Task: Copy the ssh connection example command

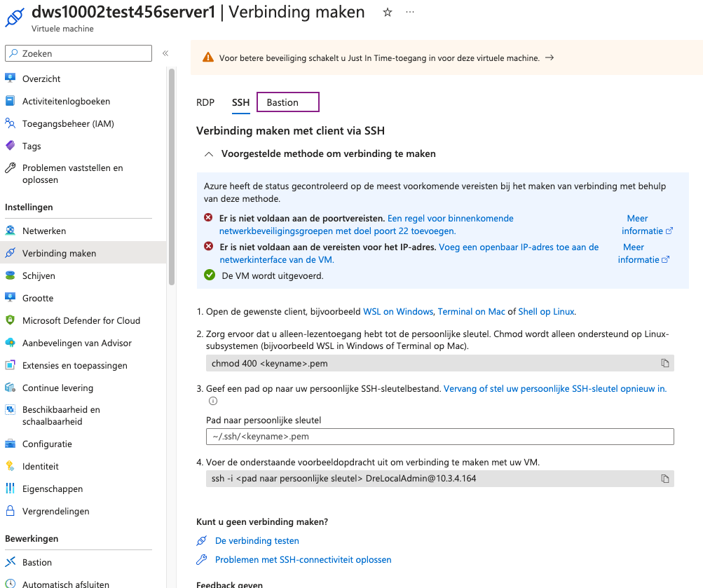Action: [x=664, y=479]
